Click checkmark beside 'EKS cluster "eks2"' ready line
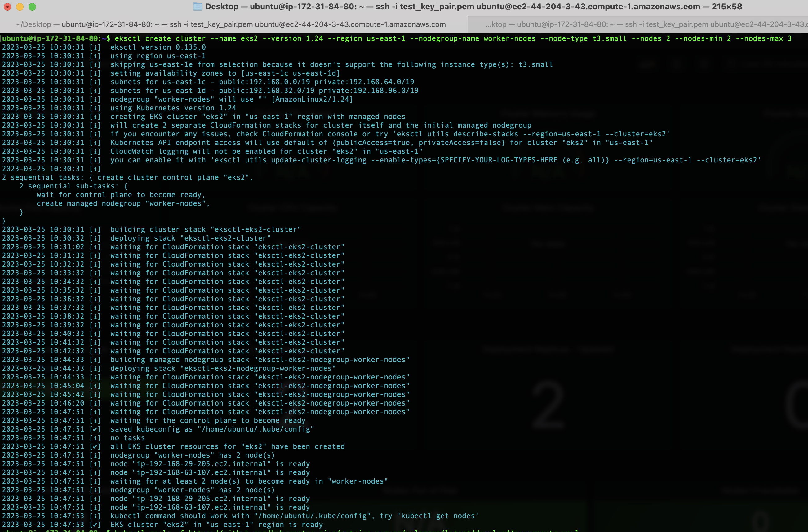This screenshot has width=808, height=532. pyautogui.click(x=95, y=525)
